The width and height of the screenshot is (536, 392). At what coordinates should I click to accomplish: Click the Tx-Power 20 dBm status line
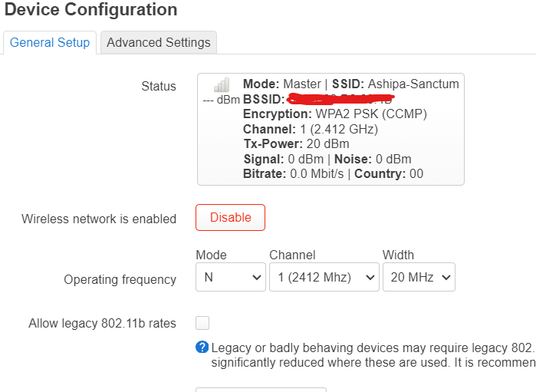click(x=297, y=144)
